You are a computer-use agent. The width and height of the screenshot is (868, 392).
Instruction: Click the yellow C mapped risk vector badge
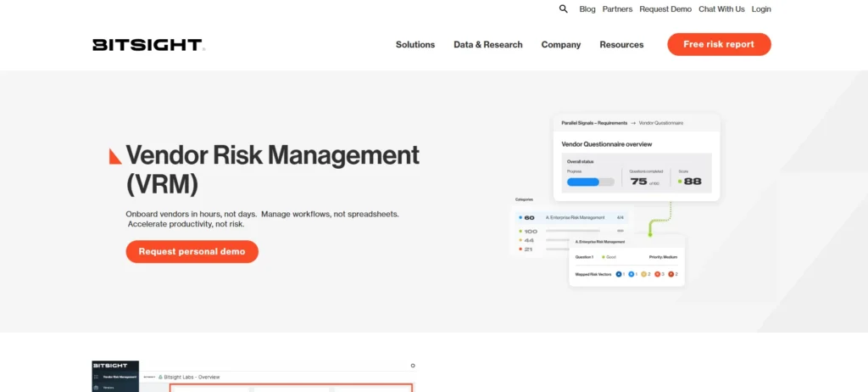pos(644,274)
